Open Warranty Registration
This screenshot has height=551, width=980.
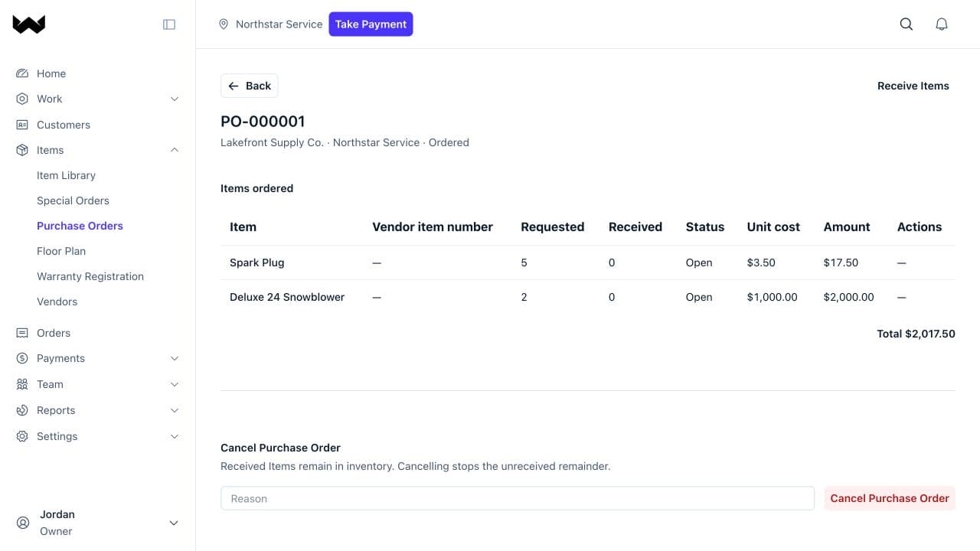pyautogui.click(x=90, y=276)
